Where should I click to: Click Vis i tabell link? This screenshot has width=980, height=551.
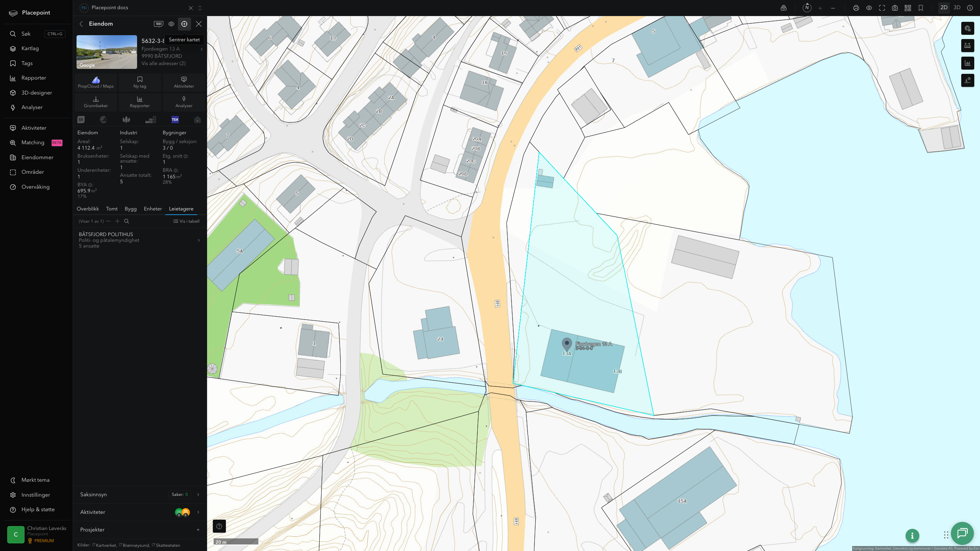point(186,221)
